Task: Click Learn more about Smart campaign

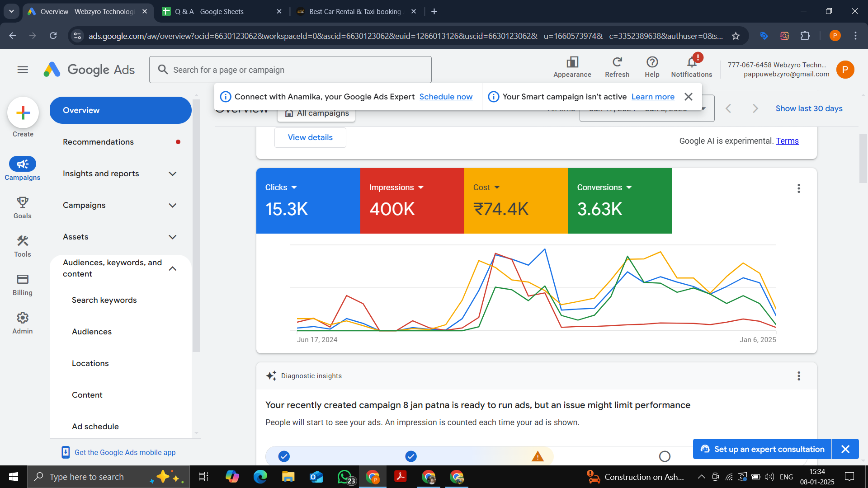Action: tap(653, 97)
